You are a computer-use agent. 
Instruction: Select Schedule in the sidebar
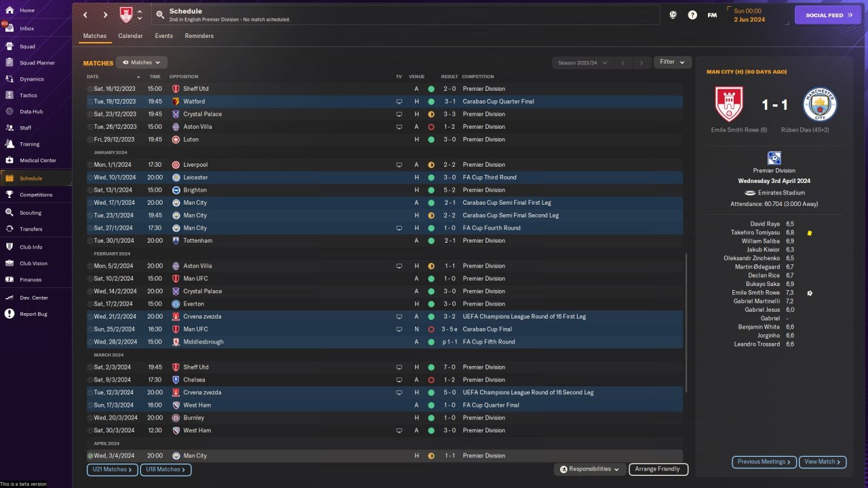coord(35,178)
